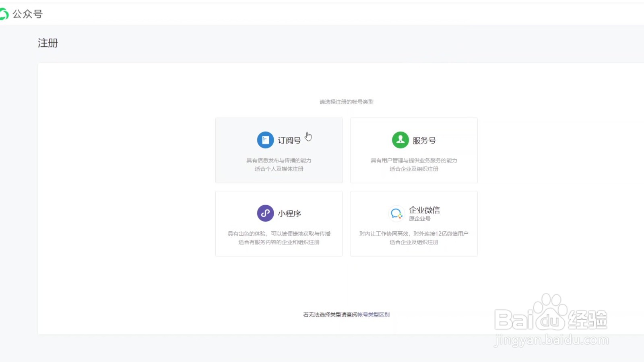Select the 服务号 account title
Image resolution: width=644 pixels, height=362 pixels.
click(424, 140)
